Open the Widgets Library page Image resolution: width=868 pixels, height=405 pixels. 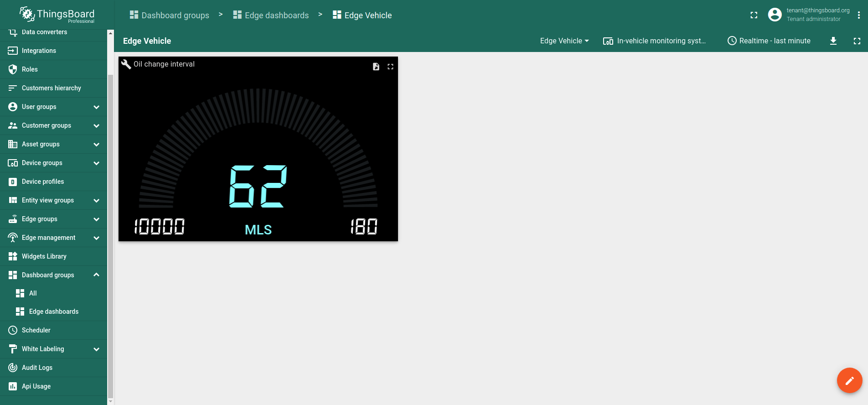(x=44, y=256)
